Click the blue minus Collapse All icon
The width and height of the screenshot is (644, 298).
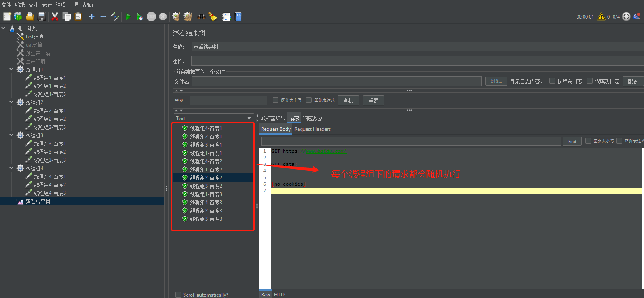pyautogui.click(x=103, y=16)
